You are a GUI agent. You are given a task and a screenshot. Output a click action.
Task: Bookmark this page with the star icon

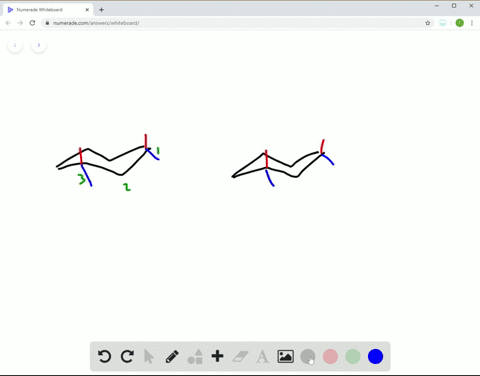coord(428,23)
